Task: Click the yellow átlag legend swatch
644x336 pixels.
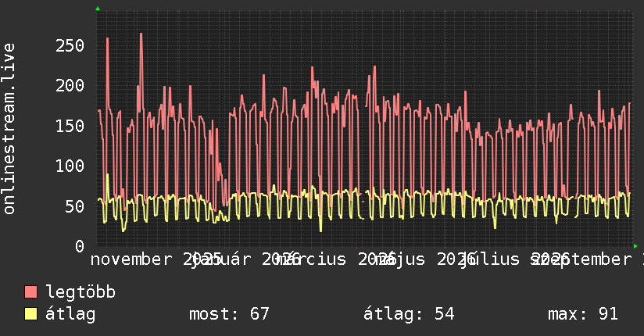Action: 30,314
